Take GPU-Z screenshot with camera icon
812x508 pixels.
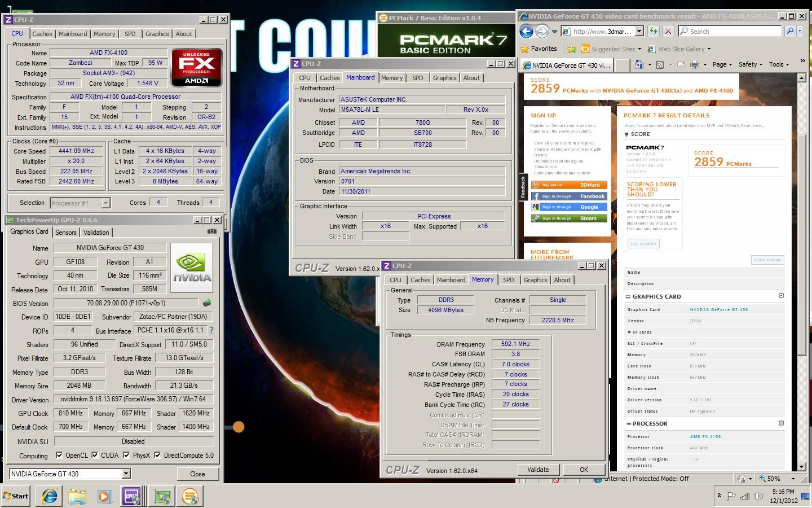click(x=211, y=231)
